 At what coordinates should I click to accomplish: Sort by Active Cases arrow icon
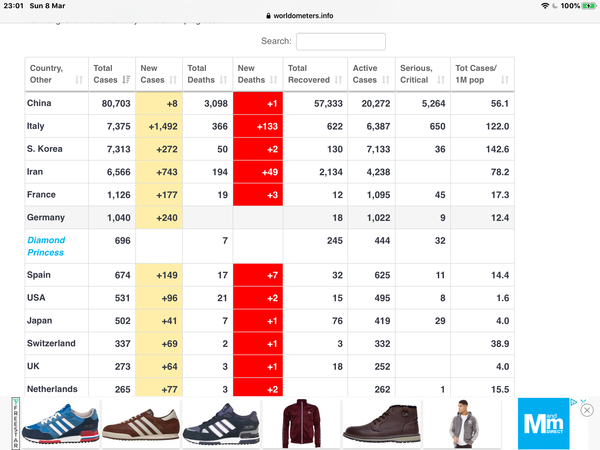[386, 80]
